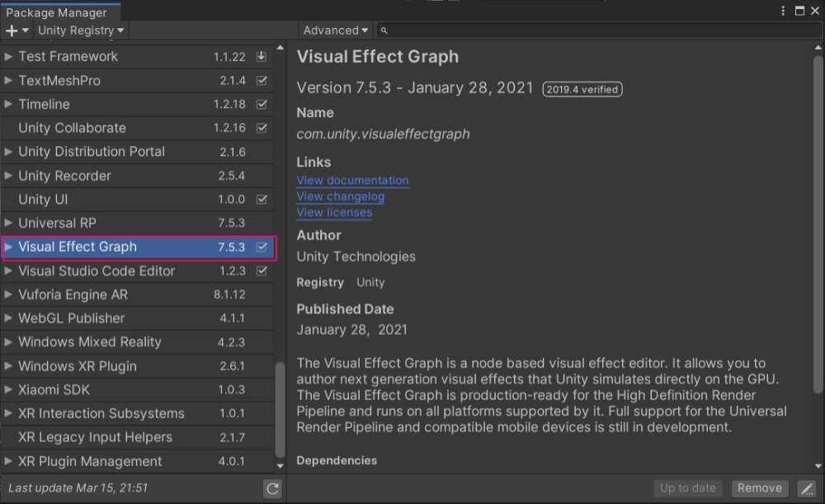Click the plus add package icon
Screen dimensions: 825x504
(12, 31)
